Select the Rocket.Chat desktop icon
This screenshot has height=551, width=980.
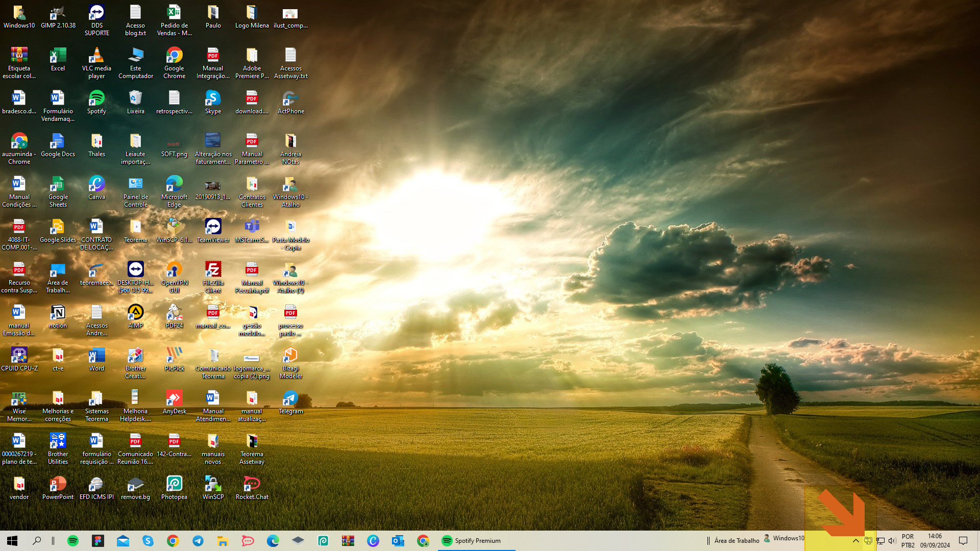[x=252, y=488]
